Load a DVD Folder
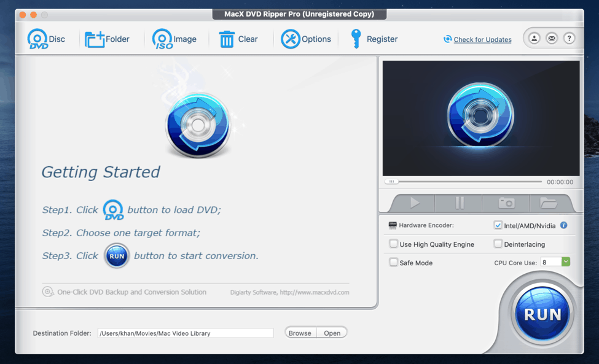 click(x=108, y=39)
